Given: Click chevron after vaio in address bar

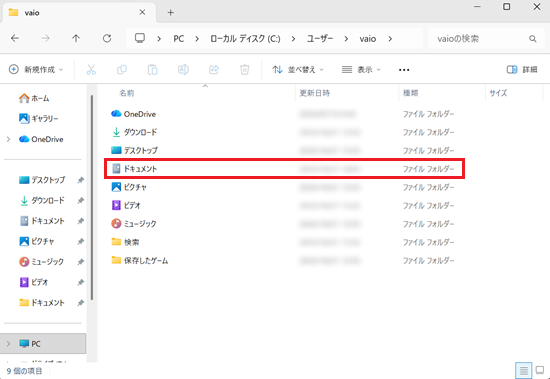Looking at the screenshot, I should tap(390, 39).
